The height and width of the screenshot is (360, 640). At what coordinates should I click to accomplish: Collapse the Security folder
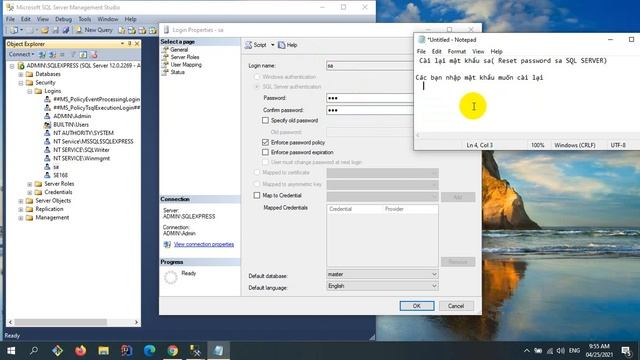coord(20,83)
